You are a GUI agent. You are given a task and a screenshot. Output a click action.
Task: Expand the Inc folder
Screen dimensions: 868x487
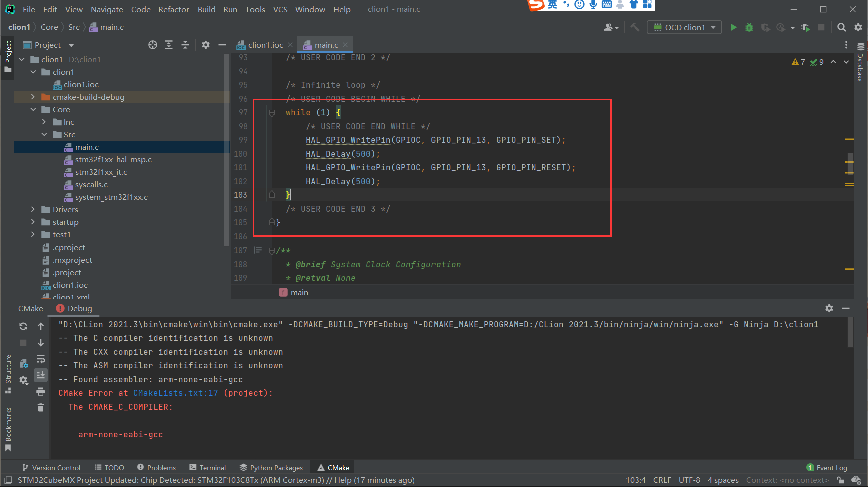(44, 122)
